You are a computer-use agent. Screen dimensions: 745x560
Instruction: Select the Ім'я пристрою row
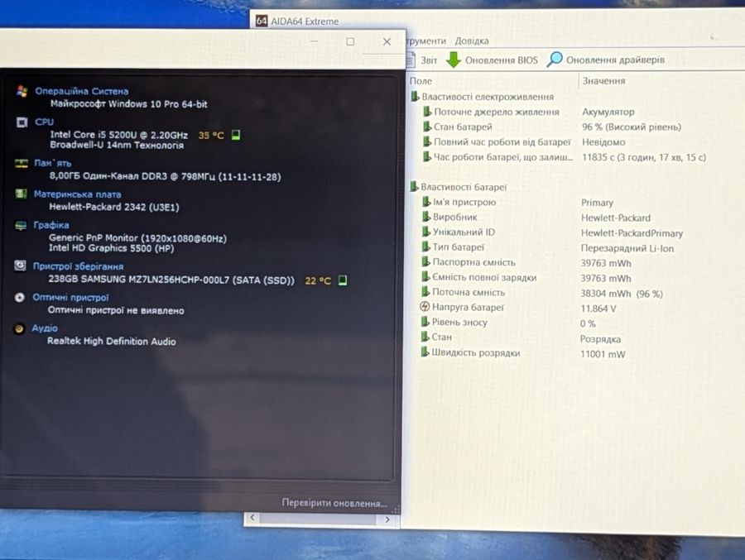518,202
